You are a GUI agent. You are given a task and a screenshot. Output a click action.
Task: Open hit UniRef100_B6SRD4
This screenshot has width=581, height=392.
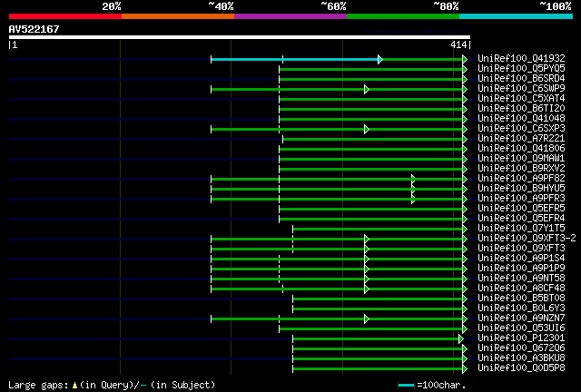521,79
